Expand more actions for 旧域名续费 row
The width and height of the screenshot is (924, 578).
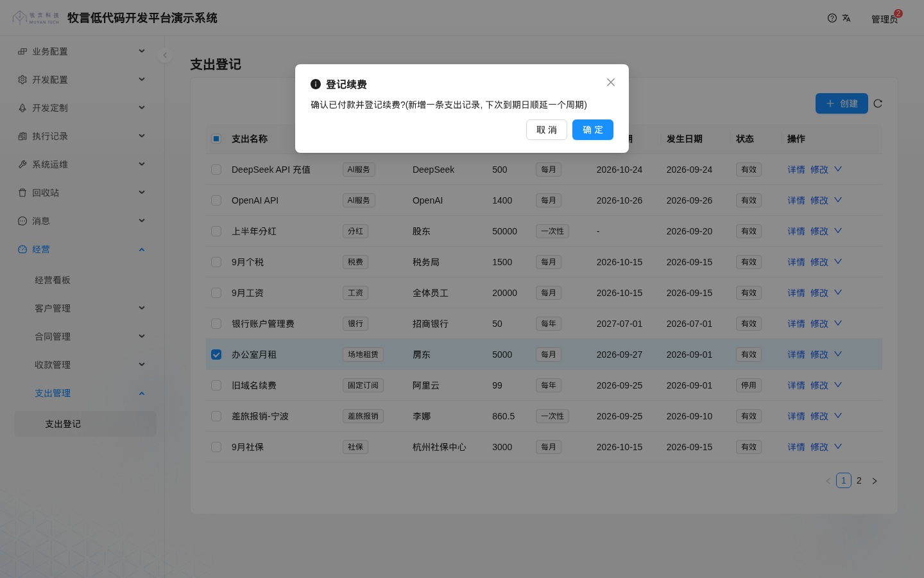pyautogui.click(x=838, y=385)
